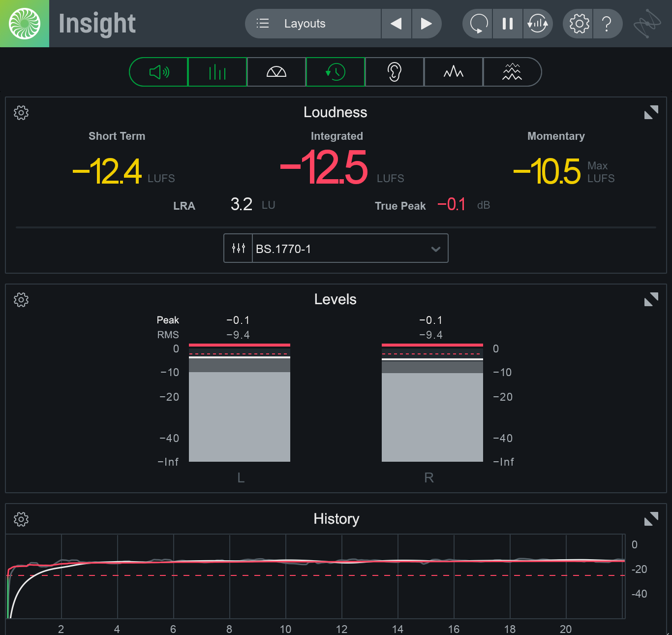Go to previous layout arrow
This screenshot has width=672, height=635.
[x=397, y=24]
